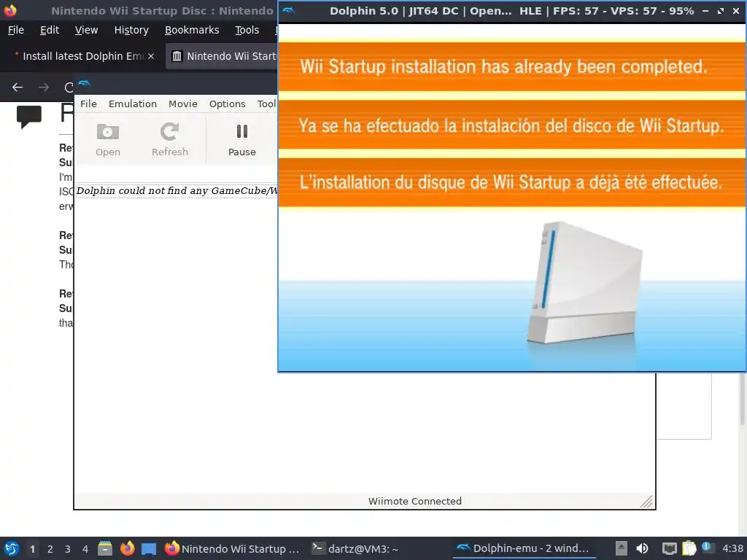Open Dolphin's Emulation menu
The image size is (747, 560).
pos(133,104)
